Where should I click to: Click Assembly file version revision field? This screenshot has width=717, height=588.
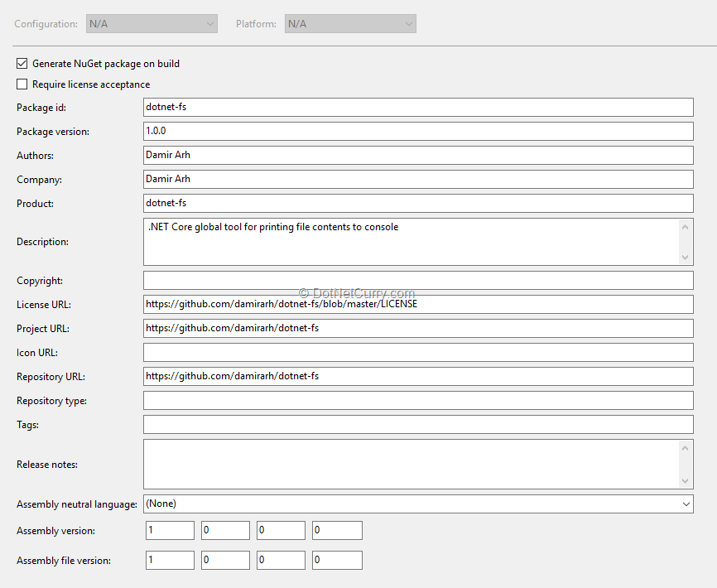tap(337, 560)
